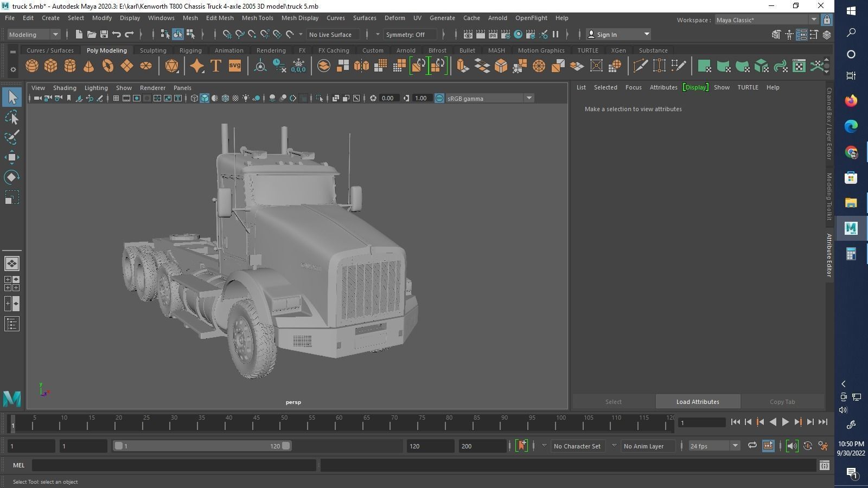Viewport: 868px width, 488px height.
Task: Open the Hypershade icon in the status line
Action: pyautogui.click(x=518, y=34)
